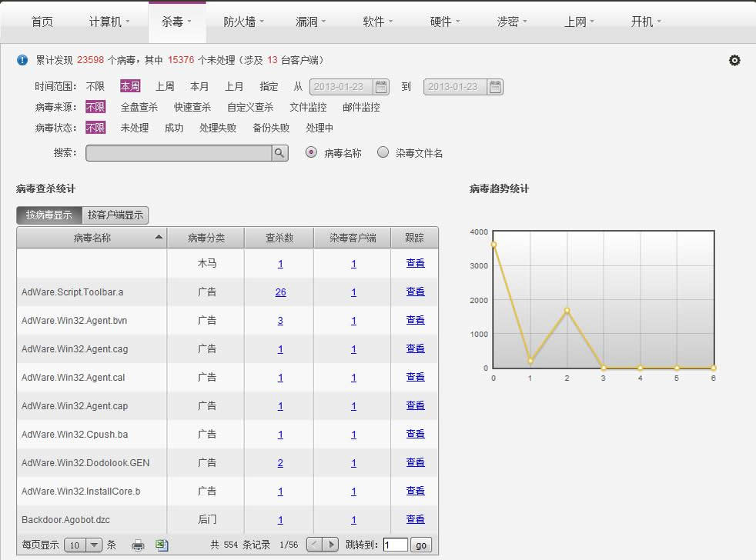Switch to 按病毒显示 tab
The width and height of the screenshot is (756, 560).
(x=49, y=215)
